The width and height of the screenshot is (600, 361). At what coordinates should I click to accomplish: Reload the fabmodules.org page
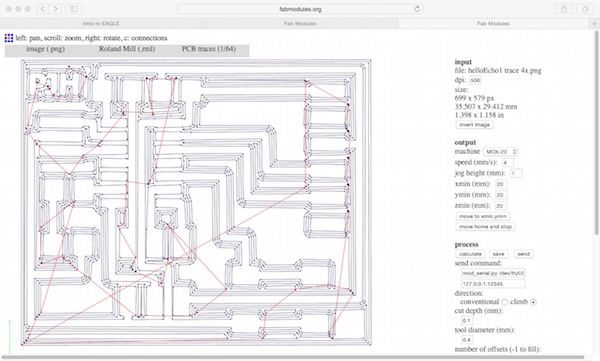click(x=417, y=9)
